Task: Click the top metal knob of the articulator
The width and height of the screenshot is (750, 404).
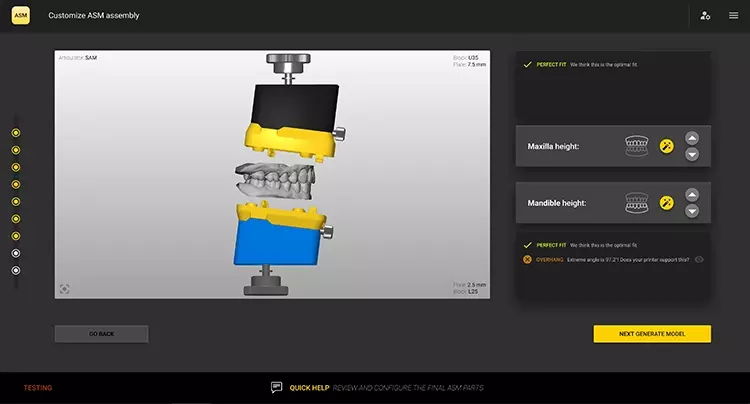Action: pyautogui.click(x=288, y=63)
